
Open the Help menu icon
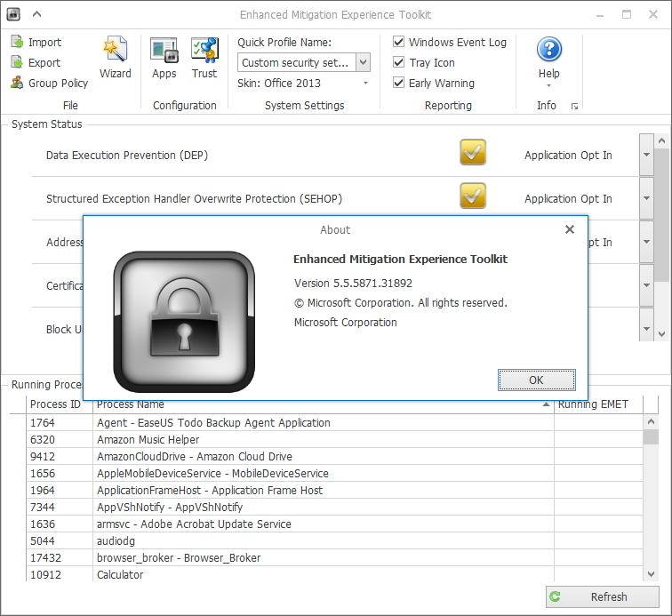tap(549, 49)
